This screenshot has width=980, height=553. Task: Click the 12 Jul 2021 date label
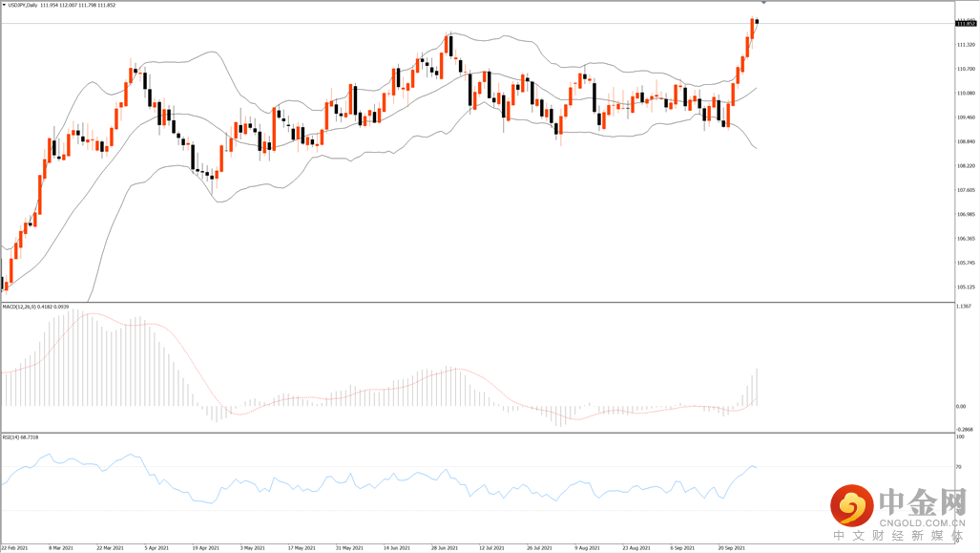click(x=491, y=548)
